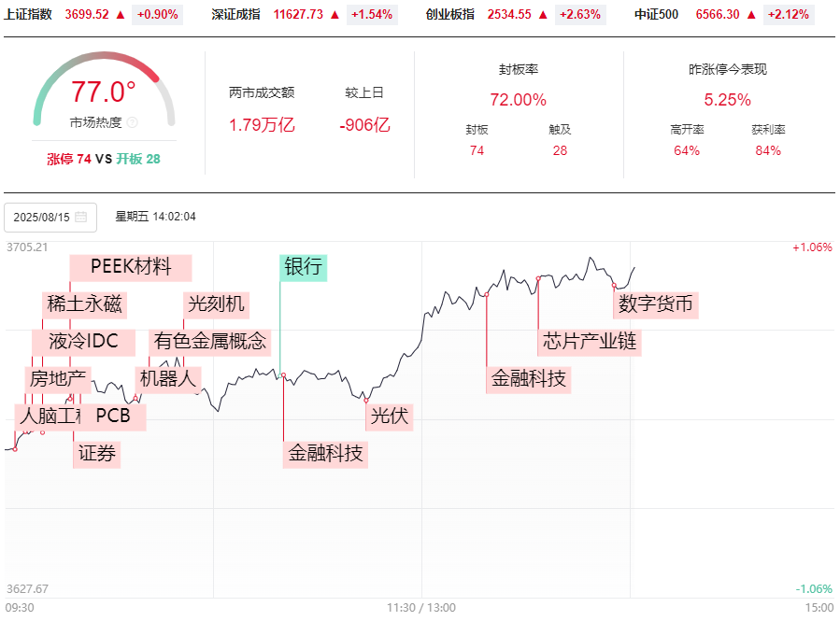Select the green 银行 chart label
Viewport: 840px width, 621px height.
point(304,267)
